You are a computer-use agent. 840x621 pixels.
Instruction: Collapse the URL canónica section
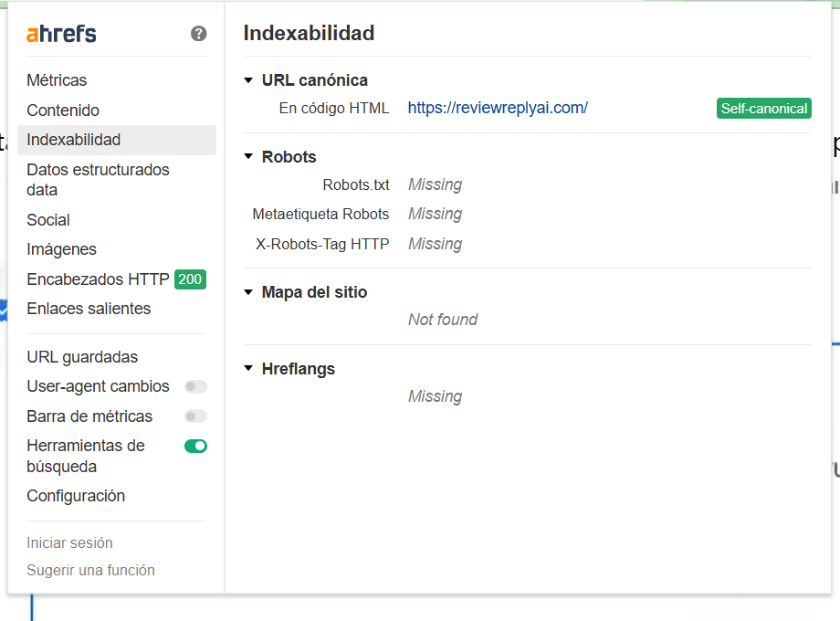248,80
